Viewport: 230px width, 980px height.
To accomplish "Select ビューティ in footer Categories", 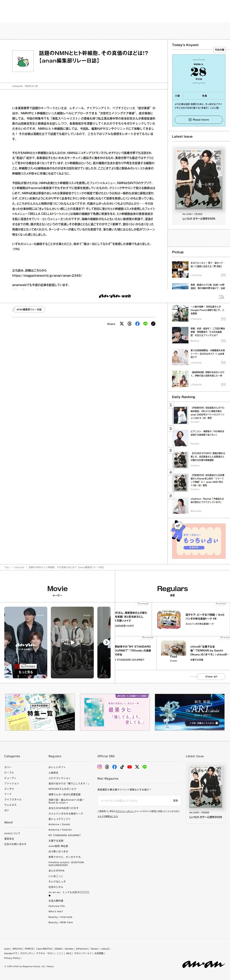I will (10, 778).
